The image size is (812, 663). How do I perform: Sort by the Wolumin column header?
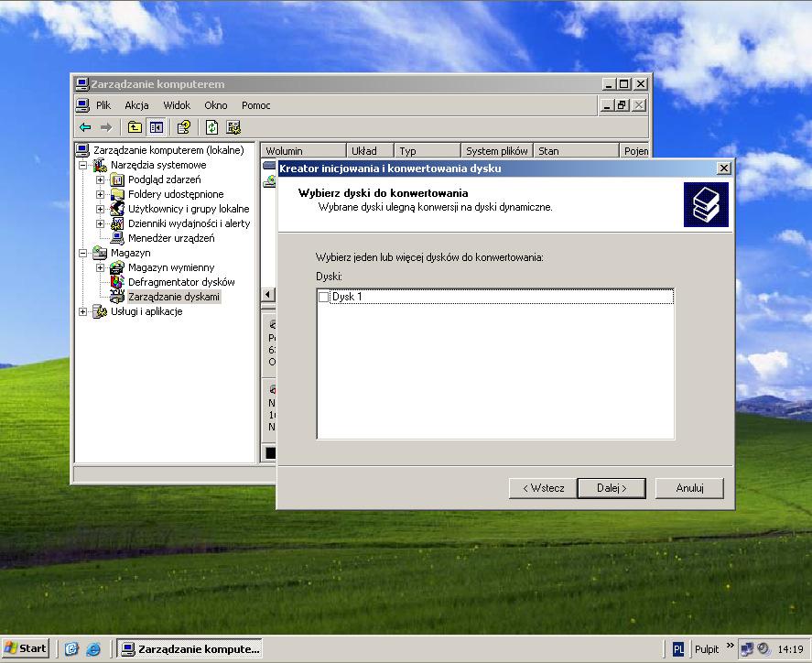(x=303, y=151)
